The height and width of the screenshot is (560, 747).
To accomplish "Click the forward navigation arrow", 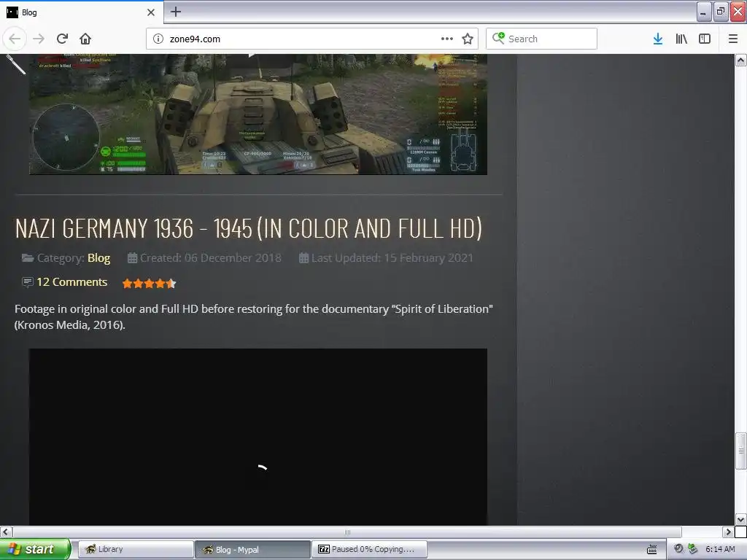I will pos(39,39).
